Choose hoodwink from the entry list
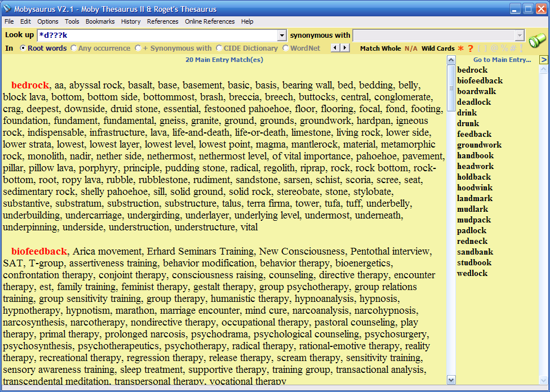 pyautogui.click(x=474, y=188)
